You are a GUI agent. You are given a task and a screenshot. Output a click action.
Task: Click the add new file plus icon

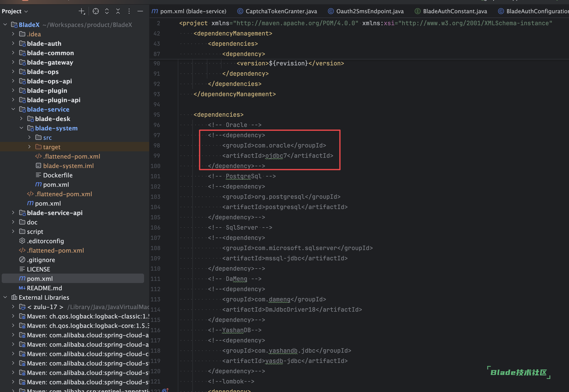[81, 11]
